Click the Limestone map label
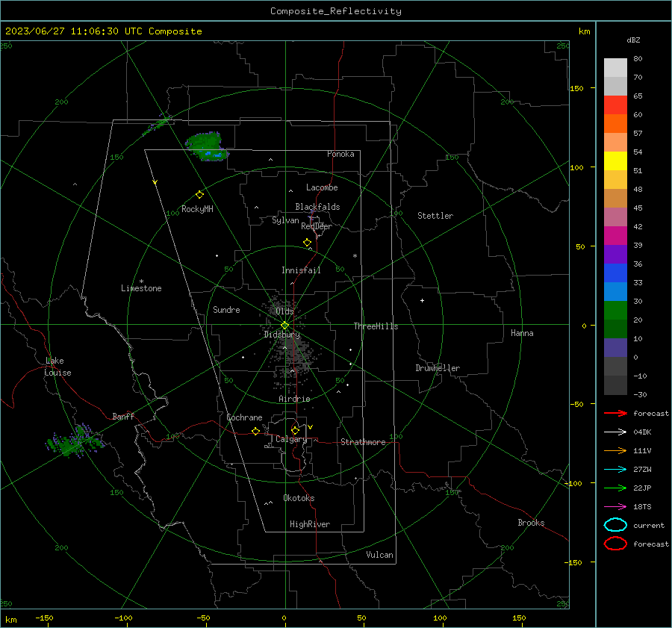 pyautogui.click(x=141, y=288)
